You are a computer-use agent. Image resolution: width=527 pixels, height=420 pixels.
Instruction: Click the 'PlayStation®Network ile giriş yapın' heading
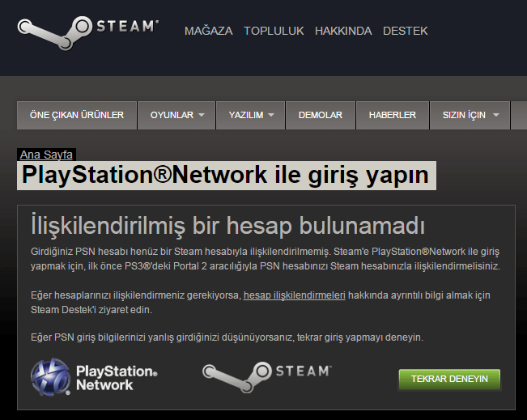(227, 176)
